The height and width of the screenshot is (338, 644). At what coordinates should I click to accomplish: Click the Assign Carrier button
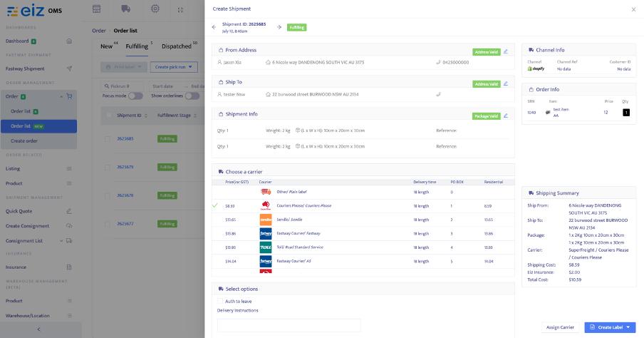point(560,327)
